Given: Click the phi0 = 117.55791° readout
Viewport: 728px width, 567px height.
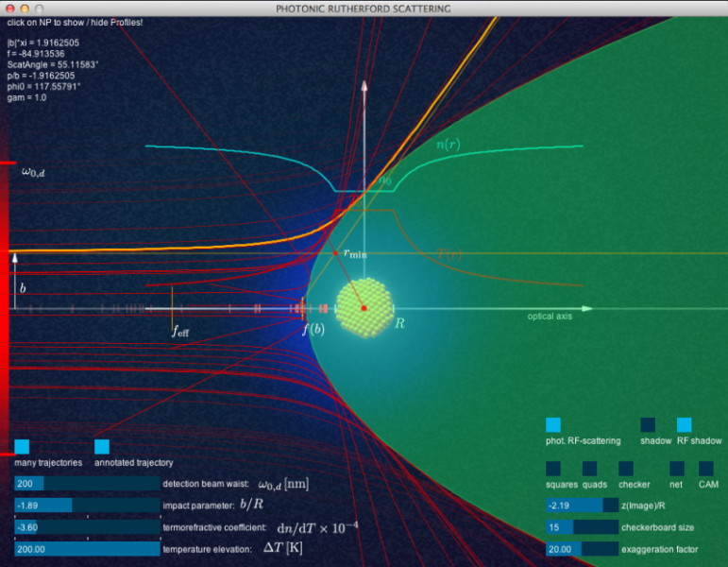Looking at the screenshot, I should pyautogui.click(x=43, y=86).
